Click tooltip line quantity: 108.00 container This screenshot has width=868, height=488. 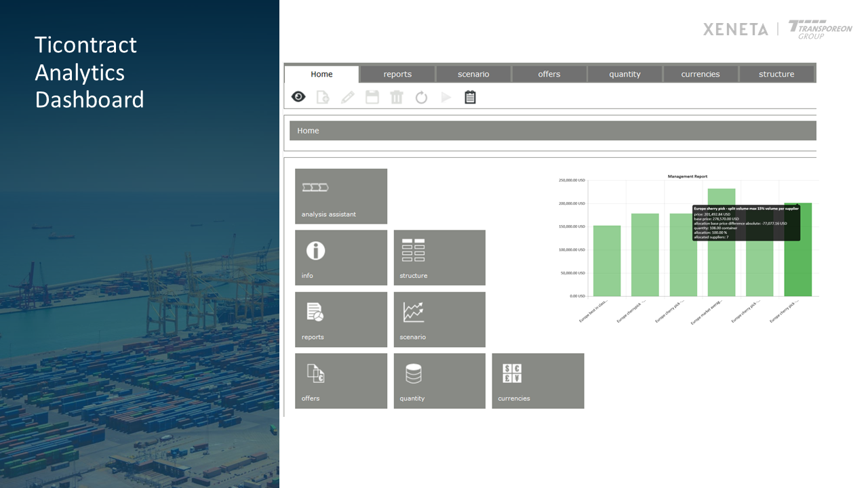coord(715,228)
